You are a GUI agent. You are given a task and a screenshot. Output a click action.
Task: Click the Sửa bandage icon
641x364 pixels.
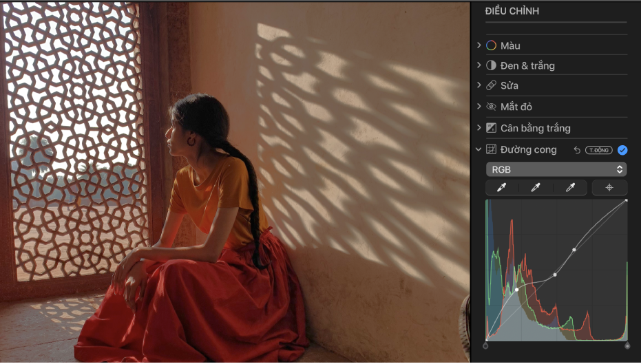pyautogui.click(x=491, y=85)
